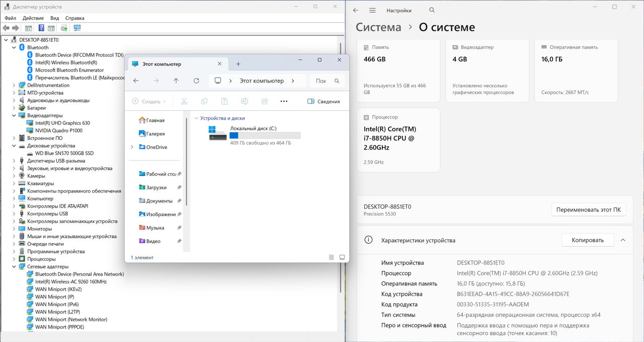644x342 pixels.
Task: Click the search magnifier icon in Settings
Action: (432, 10)
